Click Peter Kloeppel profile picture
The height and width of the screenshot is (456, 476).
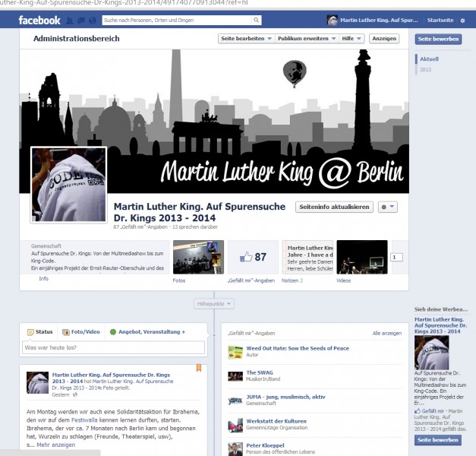(x=235, y=449)
